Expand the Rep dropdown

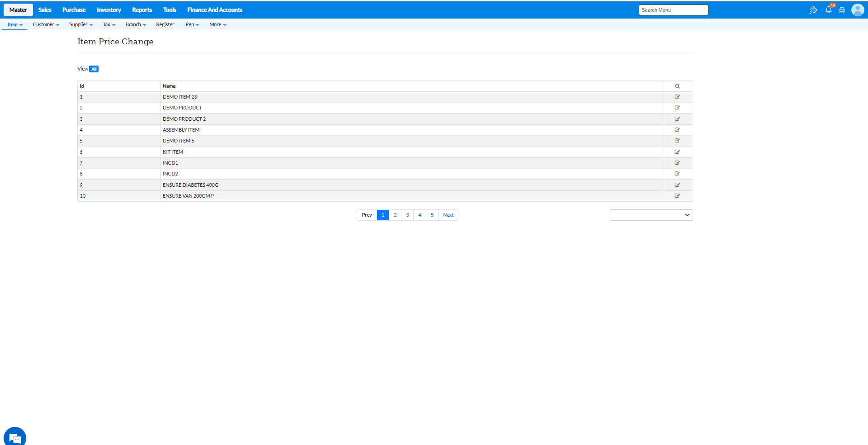(192, 24)
